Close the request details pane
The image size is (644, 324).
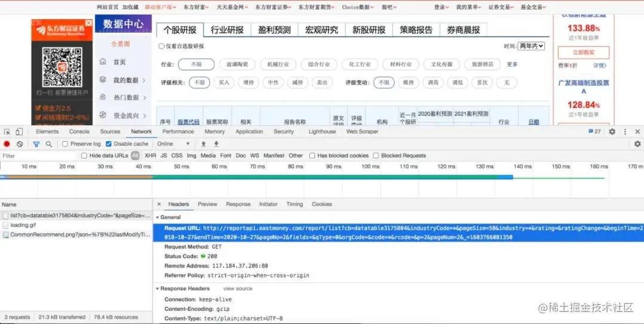(x=159, y=204)
